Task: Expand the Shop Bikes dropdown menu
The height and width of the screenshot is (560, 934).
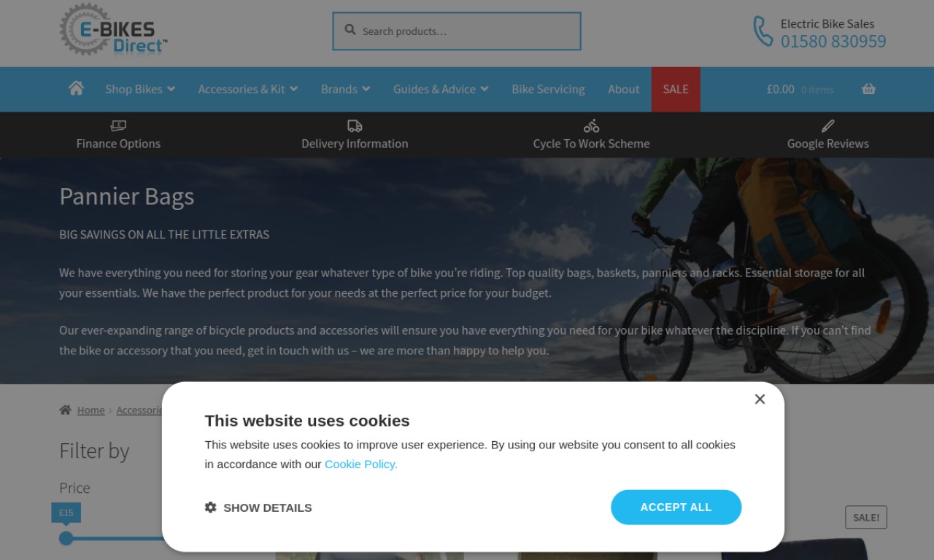Action: [140, 89]
